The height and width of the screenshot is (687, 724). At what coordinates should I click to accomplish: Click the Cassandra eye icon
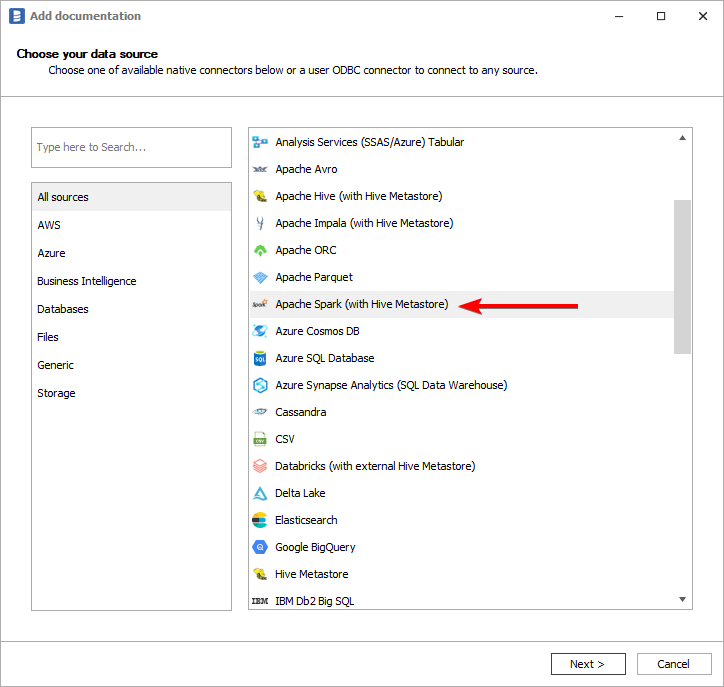[x=260, y=412]
